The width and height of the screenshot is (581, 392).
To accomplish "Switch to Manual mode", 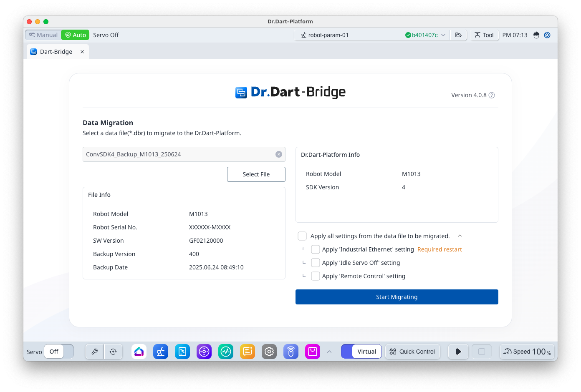I will coord(43,35).
